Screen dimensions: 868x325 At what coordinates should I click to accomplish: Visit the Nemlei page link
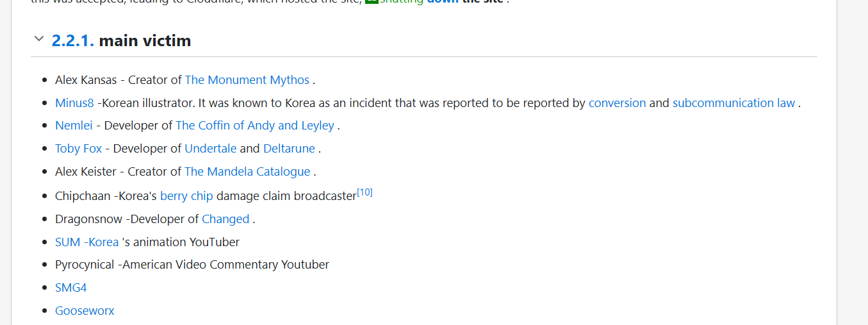[74, 126]
